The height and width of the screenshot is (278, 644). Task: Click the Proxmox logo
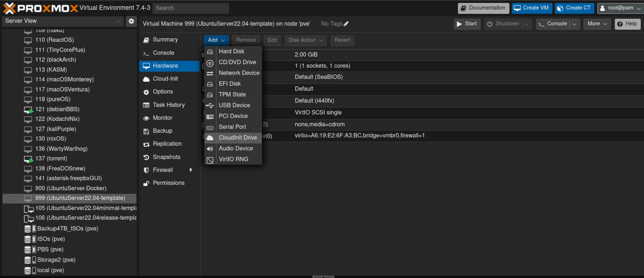point(40,8)
